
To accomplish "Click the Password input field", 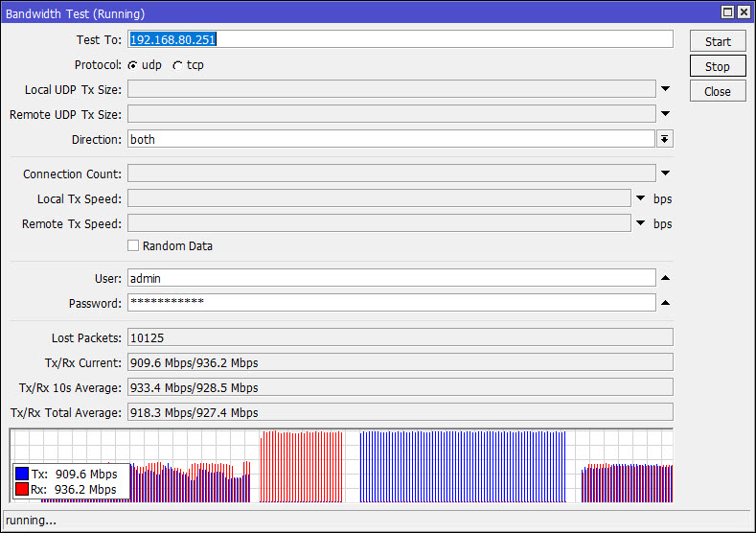I will click(392, 302).
